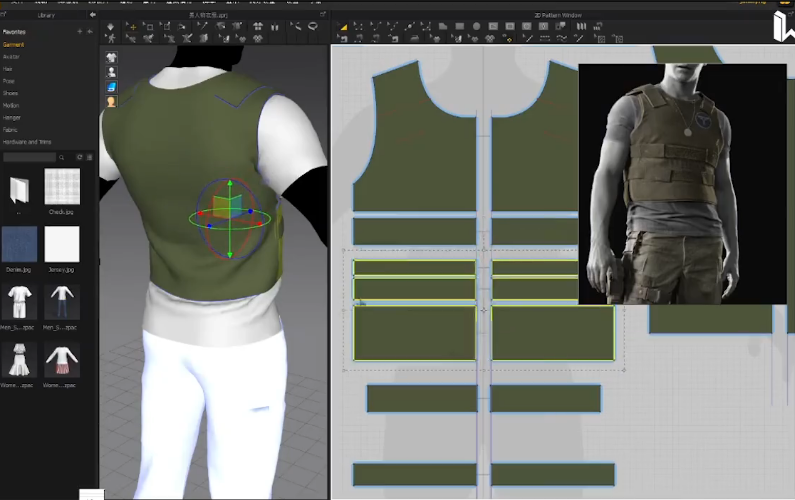Open the Garment category in Library
This screenshot has width=795, height=500.
[14, 45]
